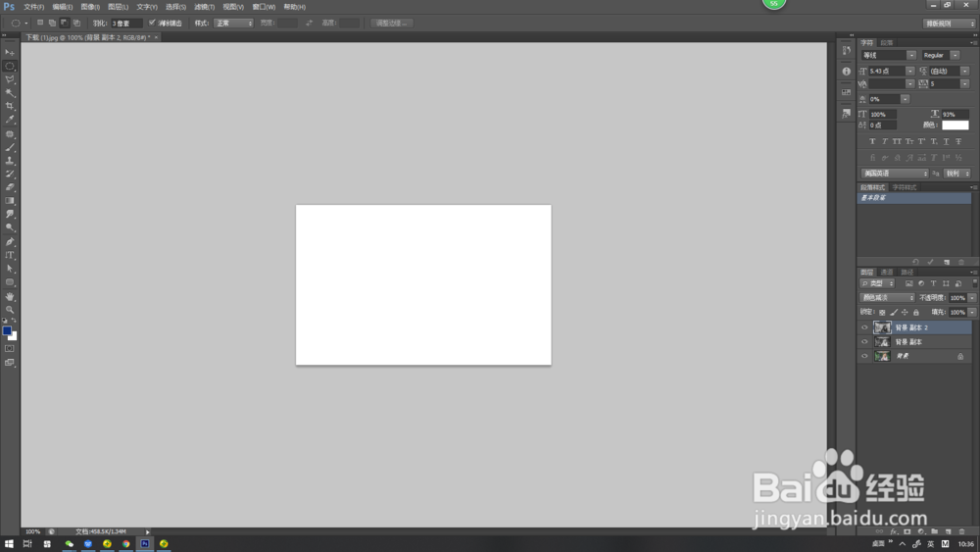
Task: Select the History Brush tool
Action: click(10, 174)
